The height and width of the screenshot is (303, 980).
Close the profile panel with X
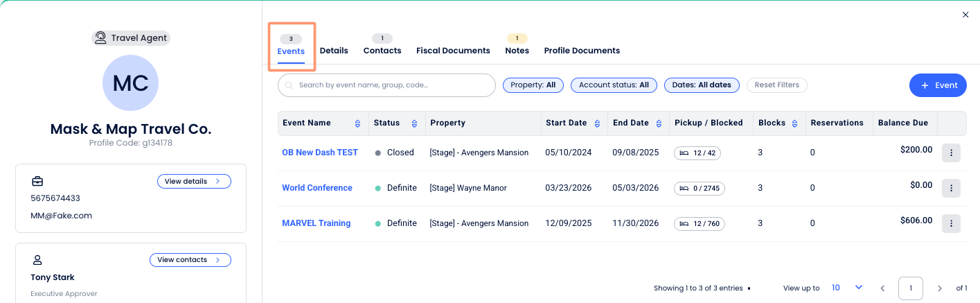point(965,15)
